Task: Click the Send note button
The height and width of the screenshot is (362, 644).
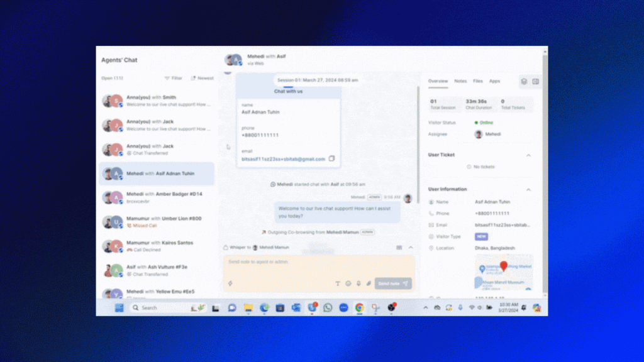Action: [x=393, y=283]
